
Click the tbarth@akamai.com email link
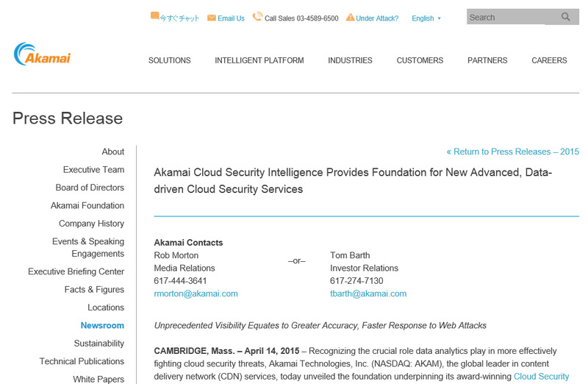[367, 294]
